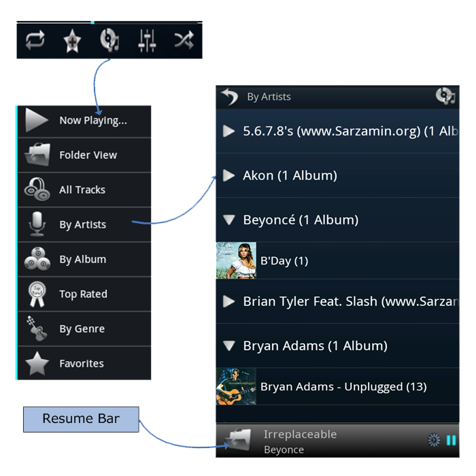Open the equalizer sliders icon

tap(147, 41)
